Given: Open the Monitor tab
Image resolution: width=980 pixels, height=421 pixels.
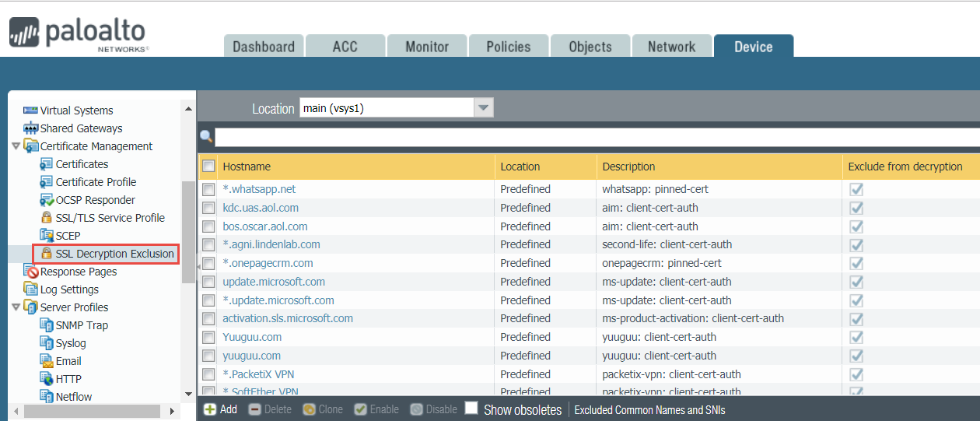Looking at the screenshot, I should (426, 47).
